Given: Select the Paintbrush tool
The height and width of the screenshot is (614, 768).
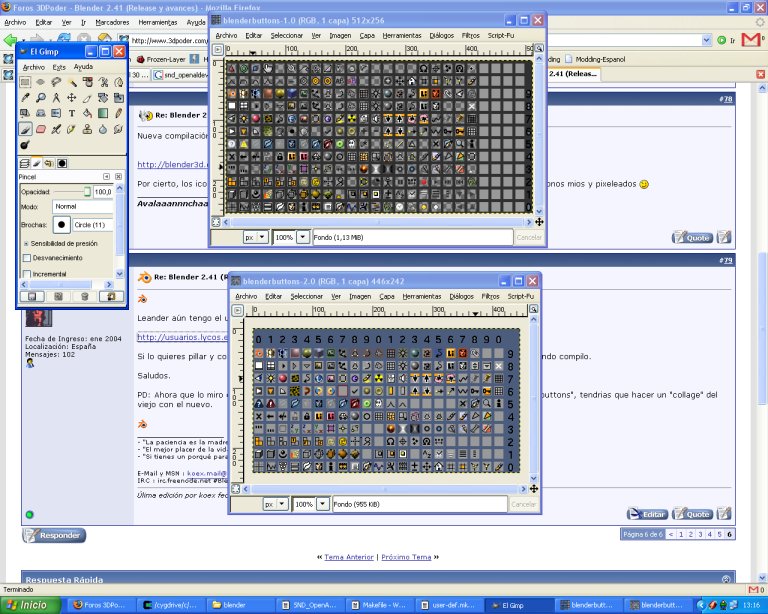Looking at the screenshot, I should (x=25, y=129).
